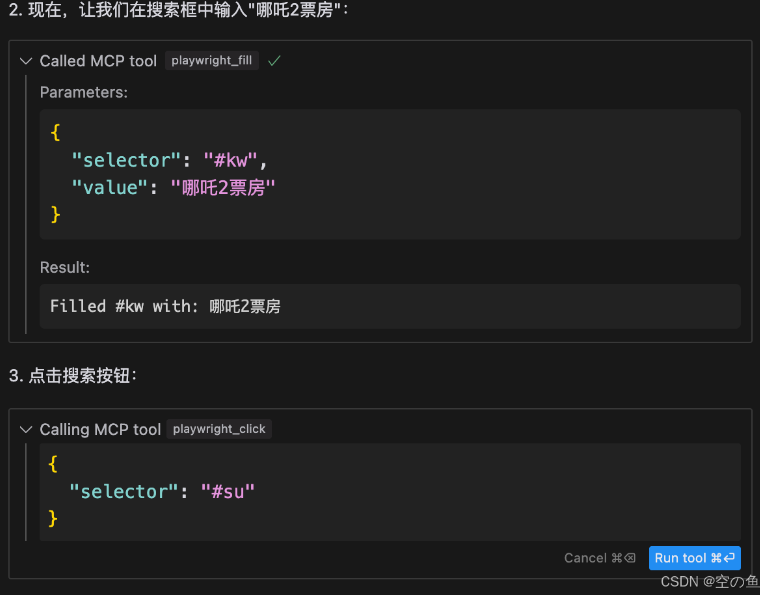Click the "Calling MCP tool" header text
760x596 pixels.
point(100,429)
